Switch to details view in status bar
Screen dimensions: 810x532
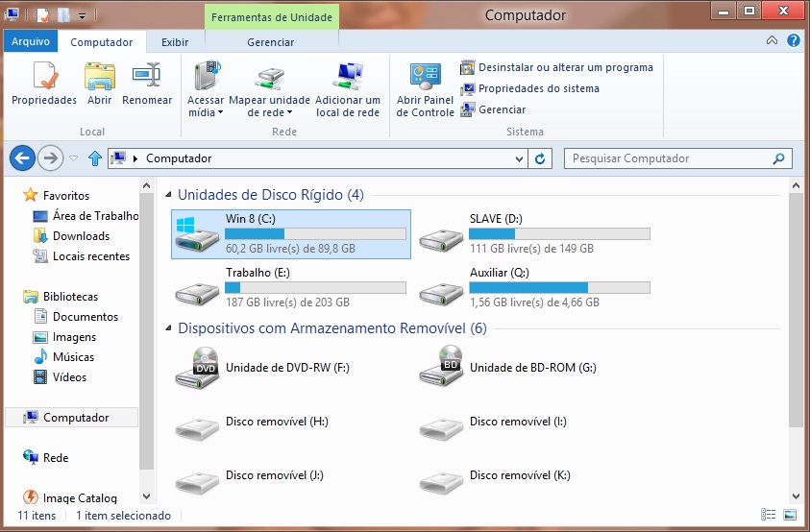pyautogui.click(x=768, y=516)
